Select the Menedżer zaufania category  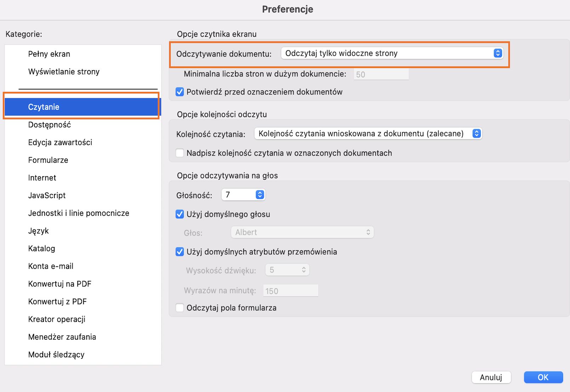click(x=62, y=337)
